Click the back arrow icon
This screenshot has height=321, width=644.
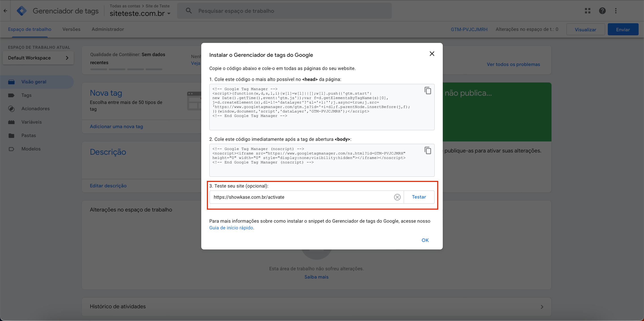[5, 11]
